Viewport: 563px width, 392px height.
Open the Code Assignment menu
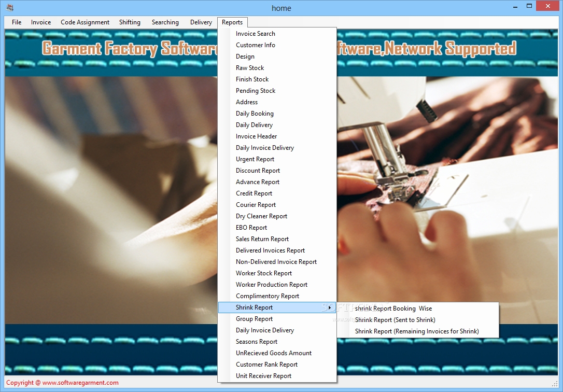[85, 22]
